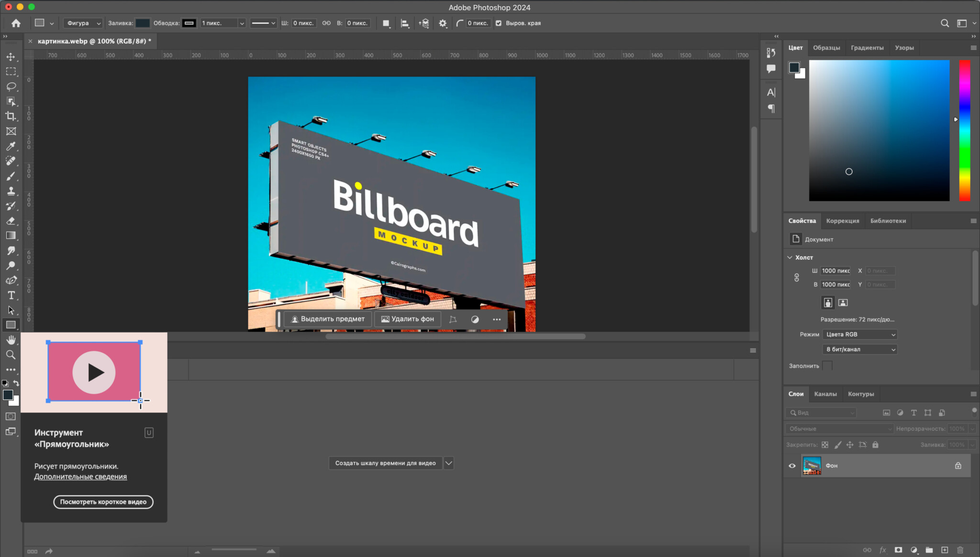The height and width of the screenshot is (557, 980).
Task: Click the Удалить фон button
Action: point(407,319)
